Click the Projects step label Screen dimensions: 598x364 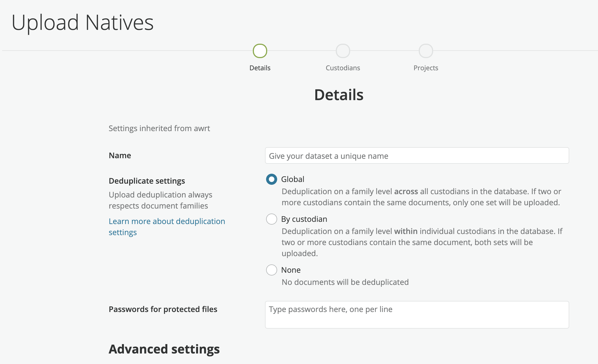click(x=426, y=68)
